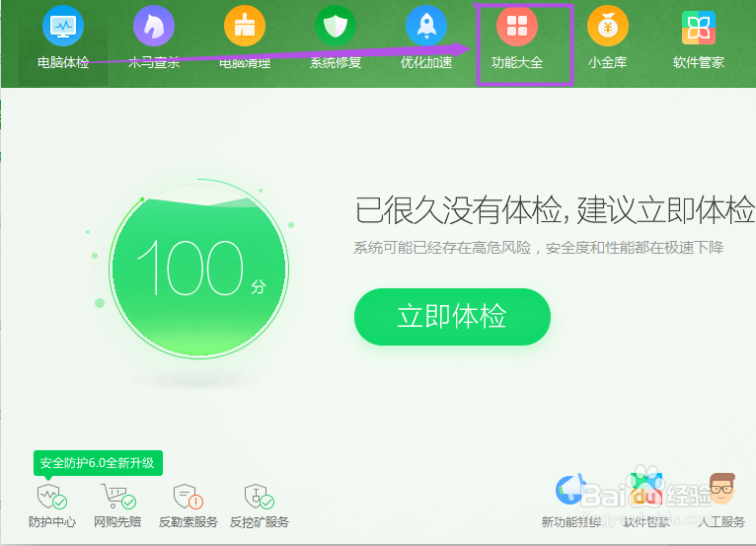Click the 安全防护6.0全新升级 banner

pos(98,463)
